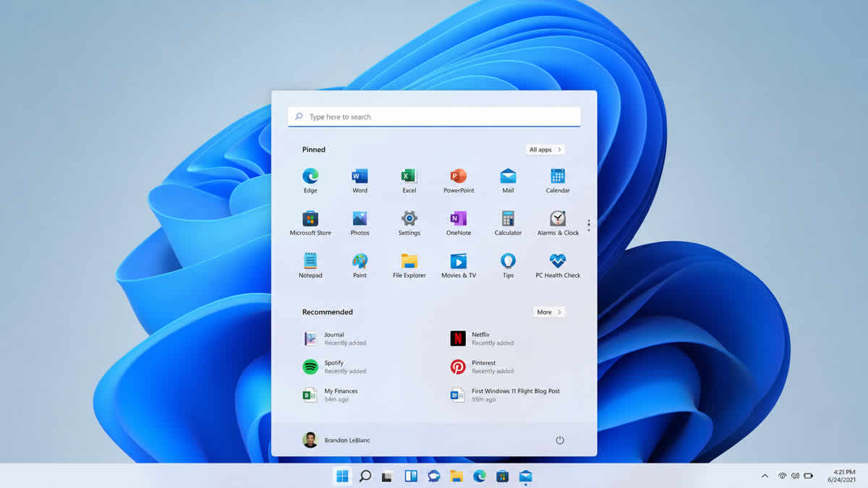Launch Alarms & Clock

click(557, 218)
